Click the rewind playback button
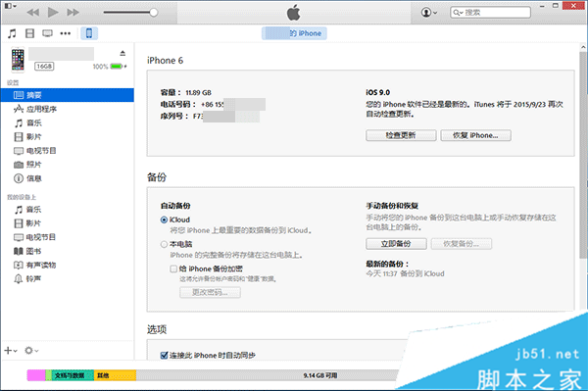 pos(33,13)
